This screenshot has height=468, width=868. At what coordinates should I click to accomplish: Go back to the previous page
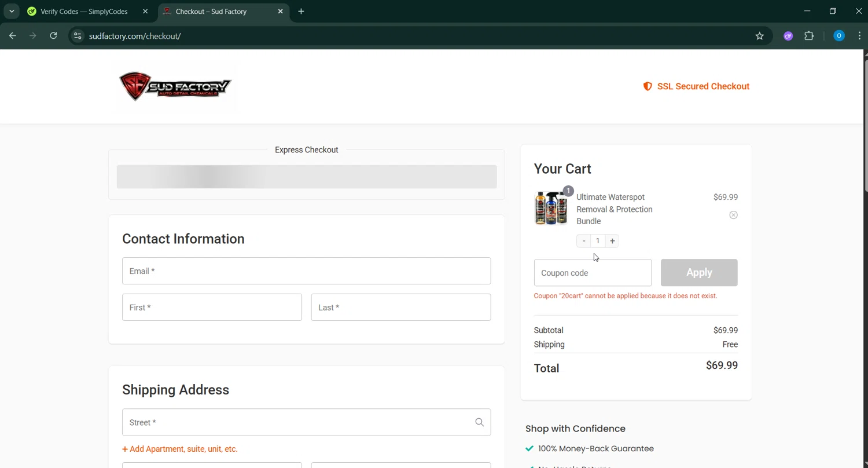13,36
